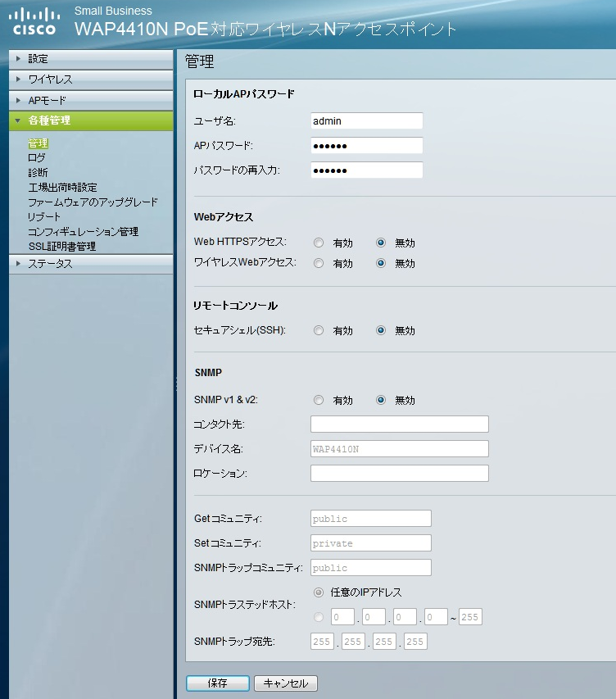Select 任意のIPアドレス radio for trusted host

pos(319,592)
